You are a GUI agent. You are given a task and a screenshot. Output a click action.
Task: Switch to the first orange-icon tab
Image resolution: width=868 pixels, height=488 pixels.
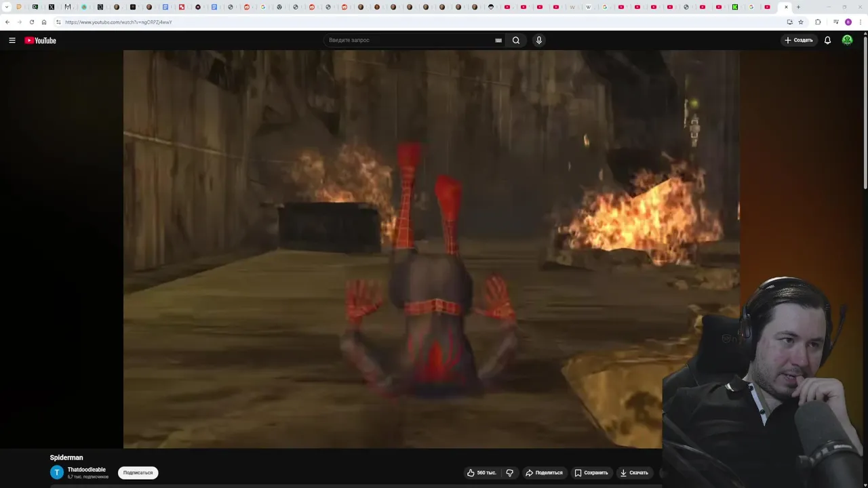pos(18,7)
